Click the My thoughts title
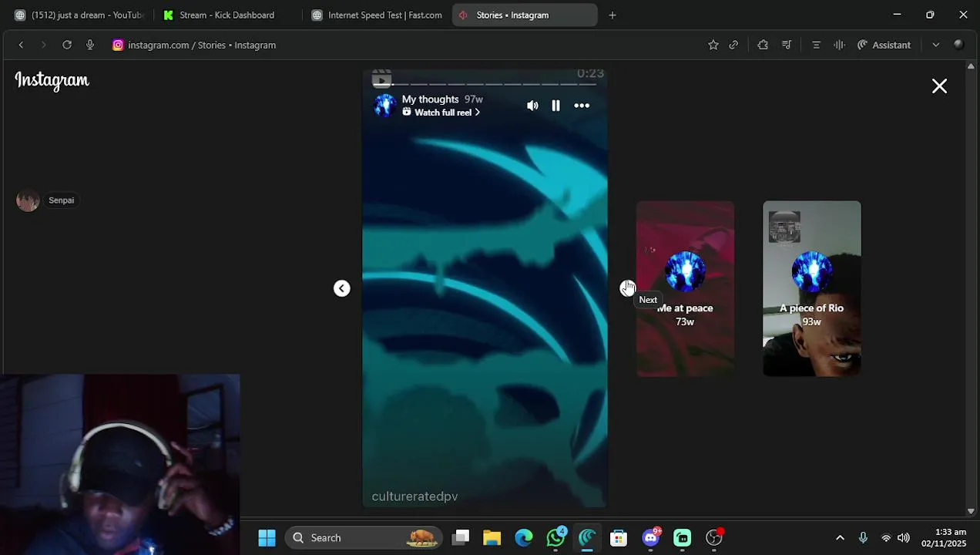 coord(430,99)
